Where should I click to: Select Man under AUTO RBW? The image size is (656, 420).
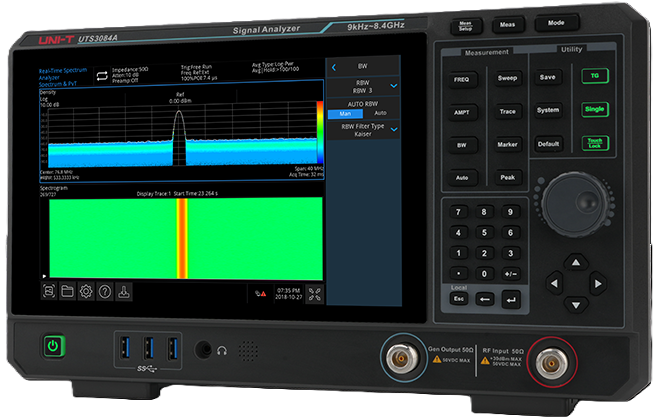point(345,114)
